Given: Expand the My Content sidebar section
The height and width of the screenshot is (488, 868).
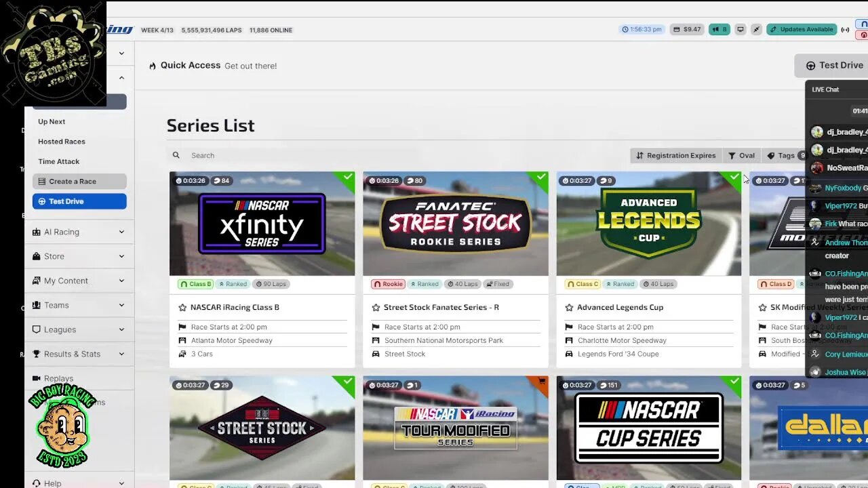Looking at the screenshot, I should pyautogui.click(x=79, y=281).
